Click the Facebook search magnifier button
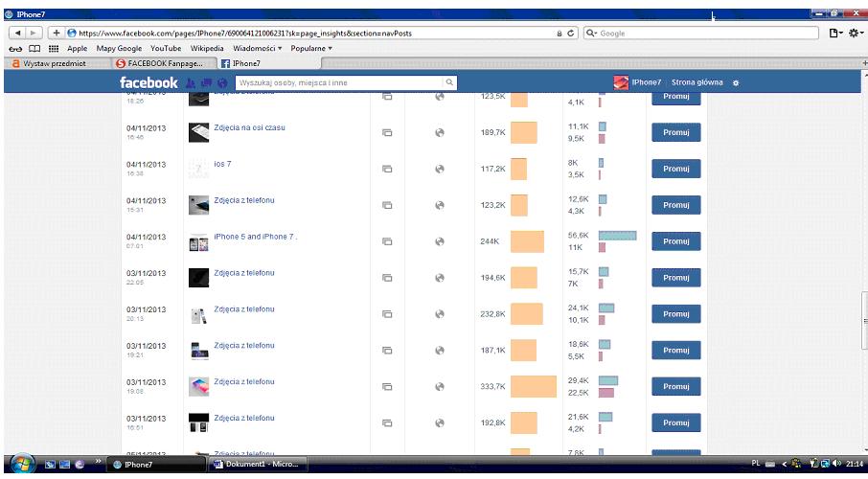 (449, 82)
